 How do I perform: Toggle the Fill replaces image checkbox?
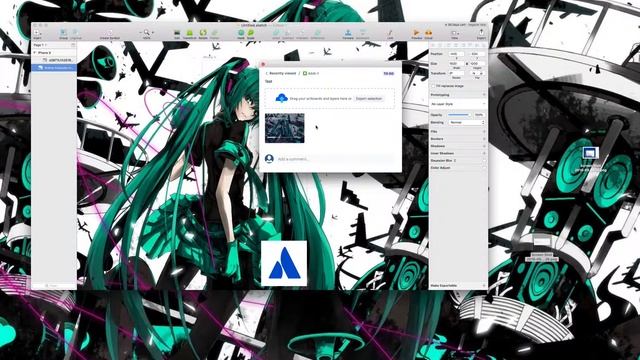pos(433,86)
